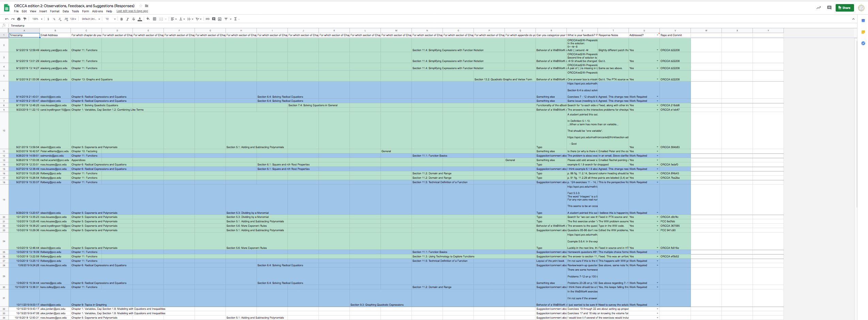Open text wrapping dropdown
This screenshot has width=868, height=320.
[190, 19]
